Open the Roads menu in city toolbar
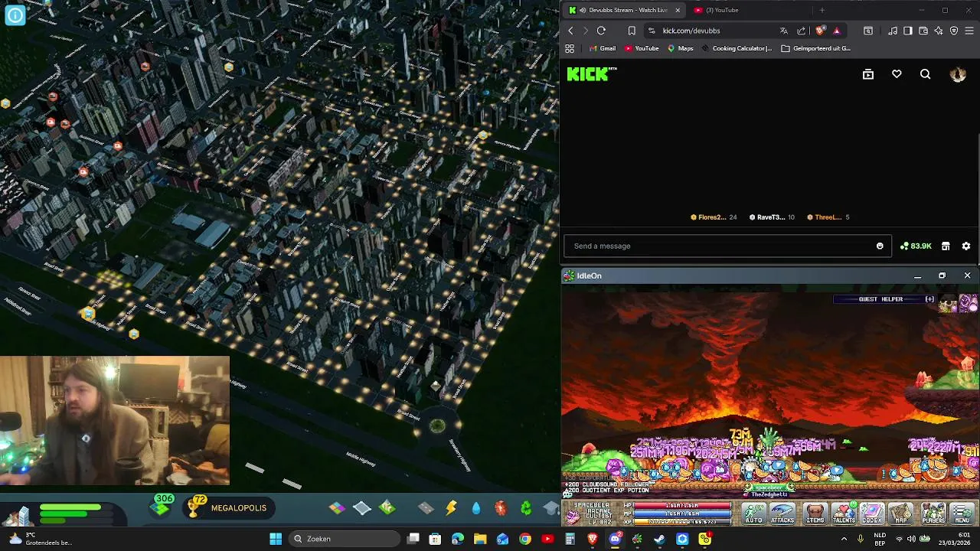 point(426,508)
